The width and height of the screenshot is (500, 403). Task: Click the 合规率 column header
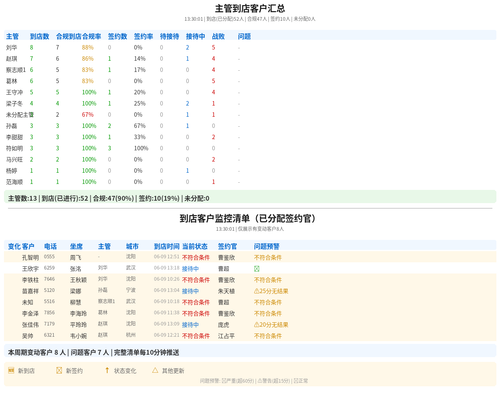[x=91, y=36]
